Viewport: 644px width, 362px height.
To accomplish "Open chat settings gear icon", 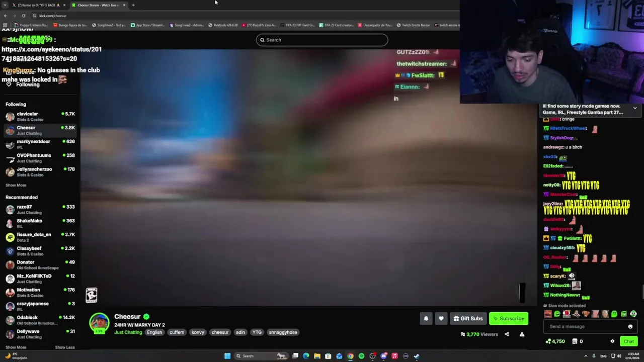I will 612,341.
